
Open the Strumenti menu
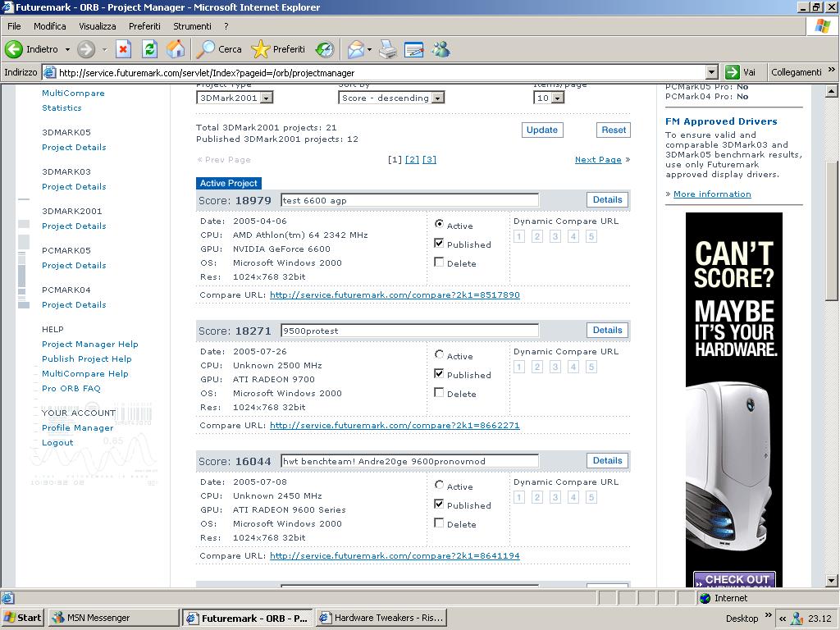point(192,25)
